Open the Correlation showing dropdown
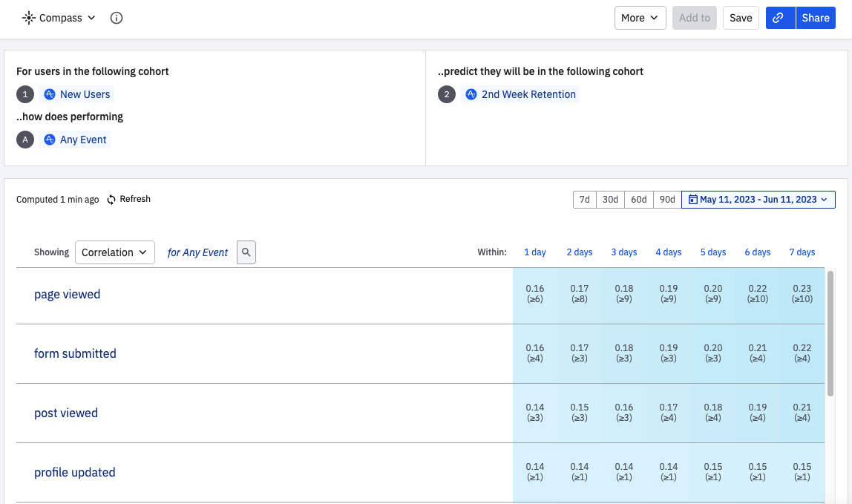 coord(114,252)
